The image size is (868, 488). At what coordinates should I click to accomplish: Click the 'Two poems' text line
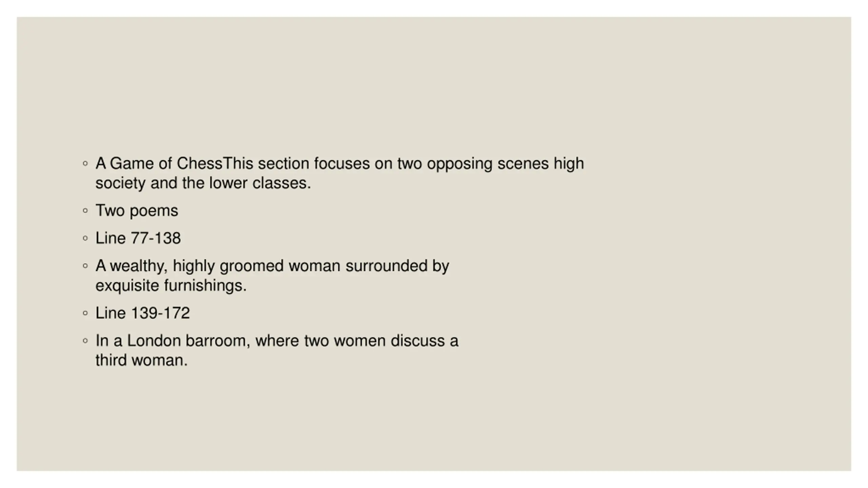click(137, 211)
